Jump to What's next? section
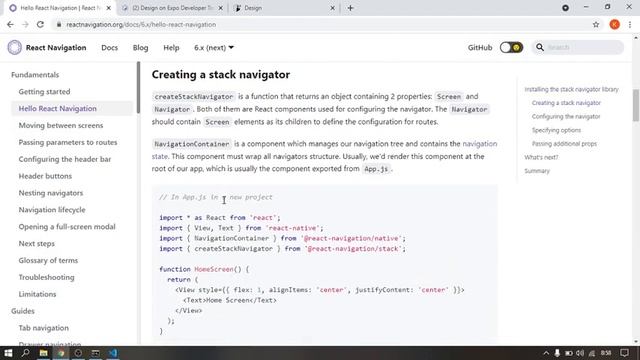640x360 pixels. [x=541, y=157]
